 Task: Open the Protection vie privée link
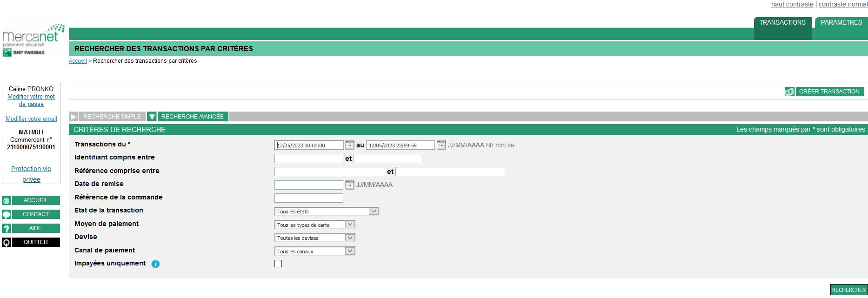(31, 174)
